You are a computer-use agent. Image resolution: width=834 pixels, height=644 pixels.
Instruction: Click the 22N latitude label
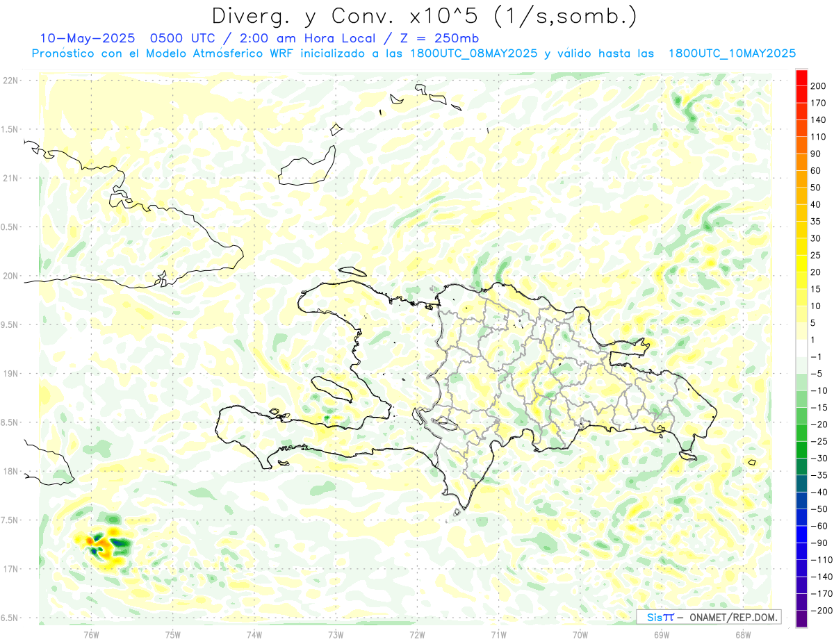coord(10,81)
